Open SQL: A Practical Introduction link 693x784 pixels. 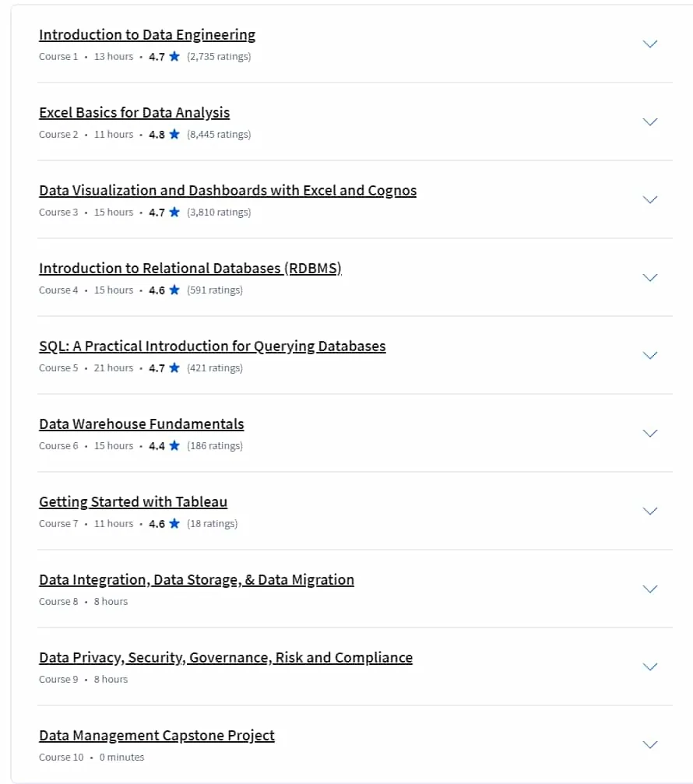coord(213,346)
